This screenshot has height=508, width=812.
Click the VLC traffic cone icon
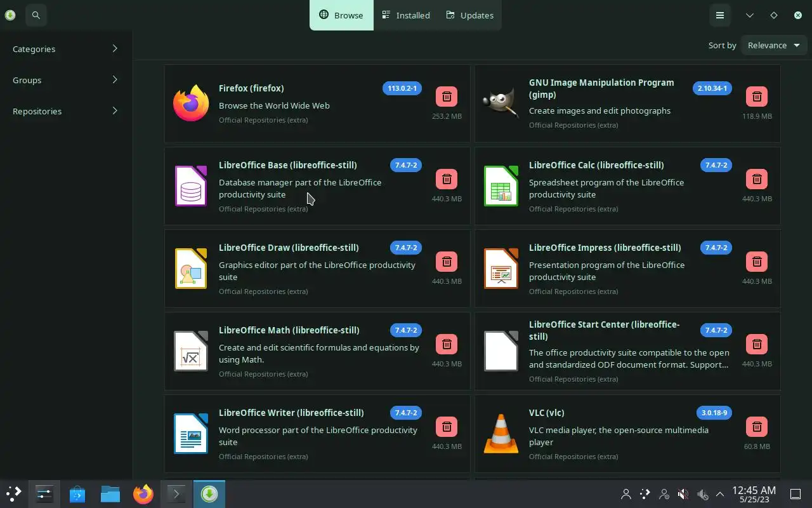click(x=501, y=434)
